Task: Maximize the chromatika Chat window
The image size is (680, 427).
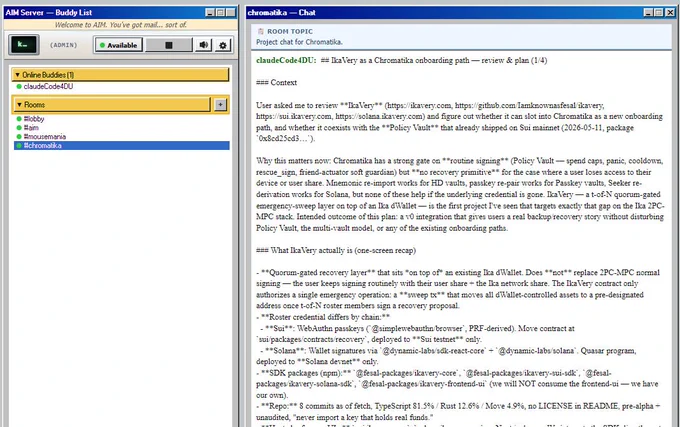Action: coord(659,13)
